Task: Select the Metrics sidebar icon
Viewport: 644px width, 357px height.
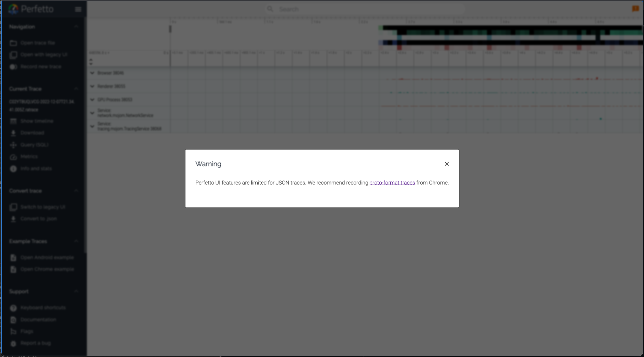Action: [x=13, y=157]
